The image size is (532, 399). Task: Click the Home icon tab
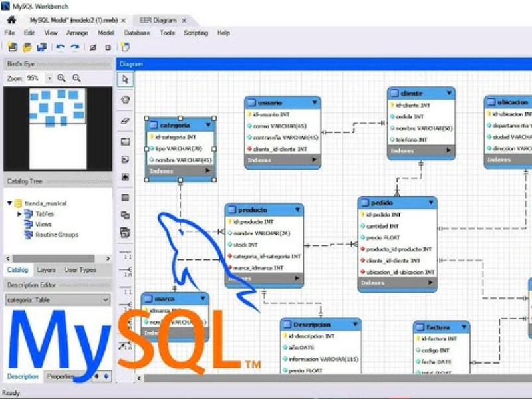[x=11, y=20]
